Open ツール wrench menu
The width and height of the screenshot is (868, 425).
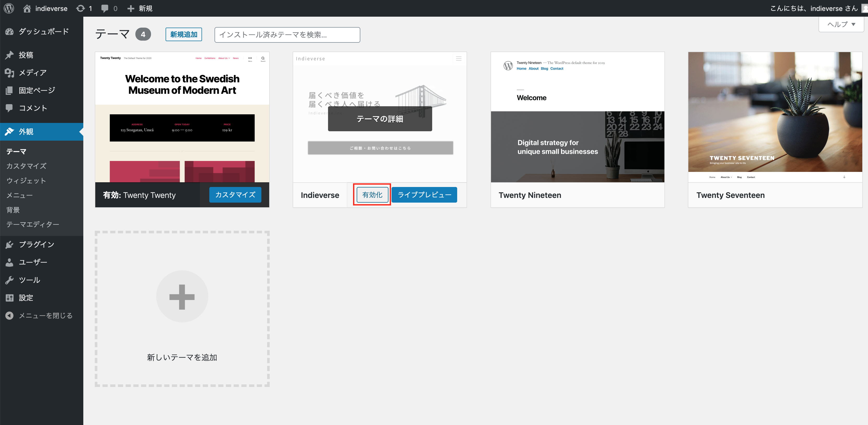pos(29,280)
